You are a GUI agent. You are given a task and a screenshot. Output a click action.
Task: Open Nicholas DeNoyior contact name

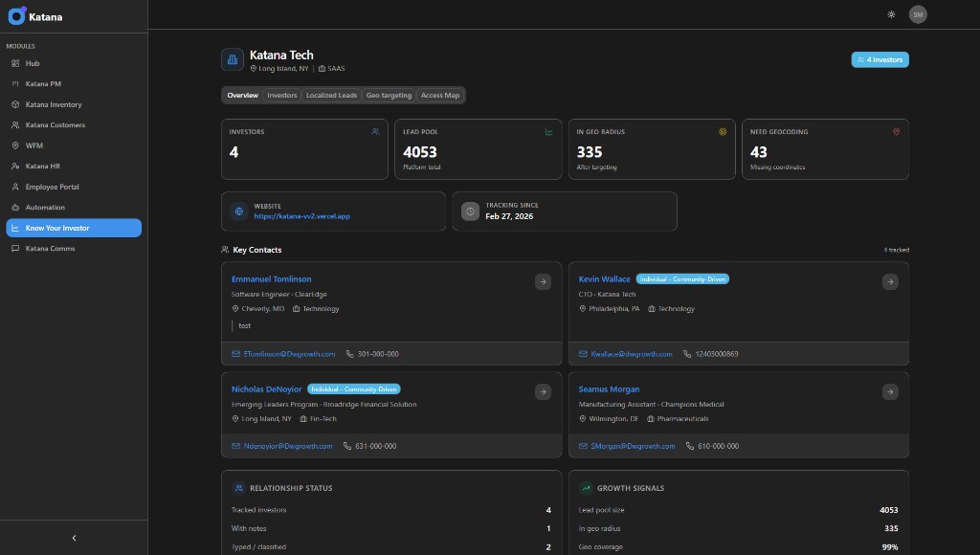point(267,389)
